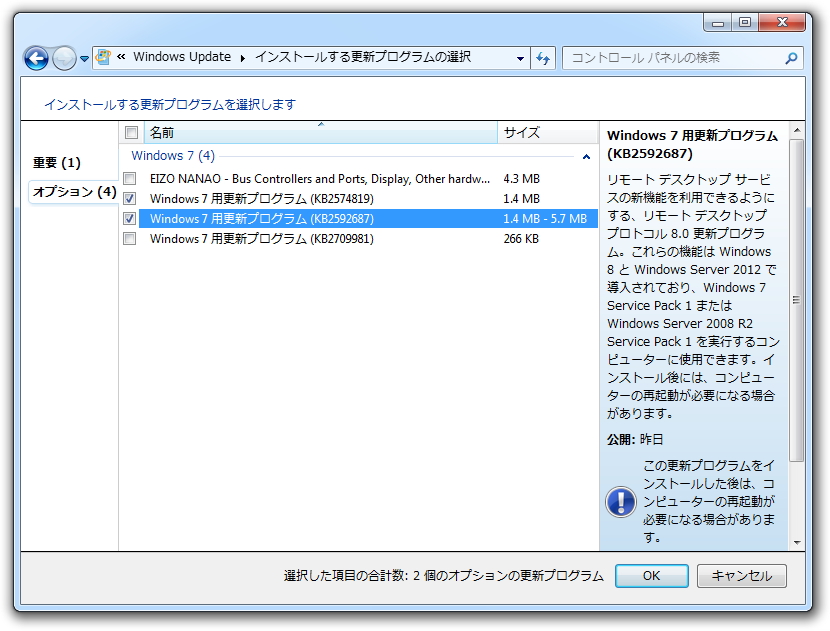830x631 pixels.
Task: Switch to the 重要 (1) tab
Action: pos(55,161)
